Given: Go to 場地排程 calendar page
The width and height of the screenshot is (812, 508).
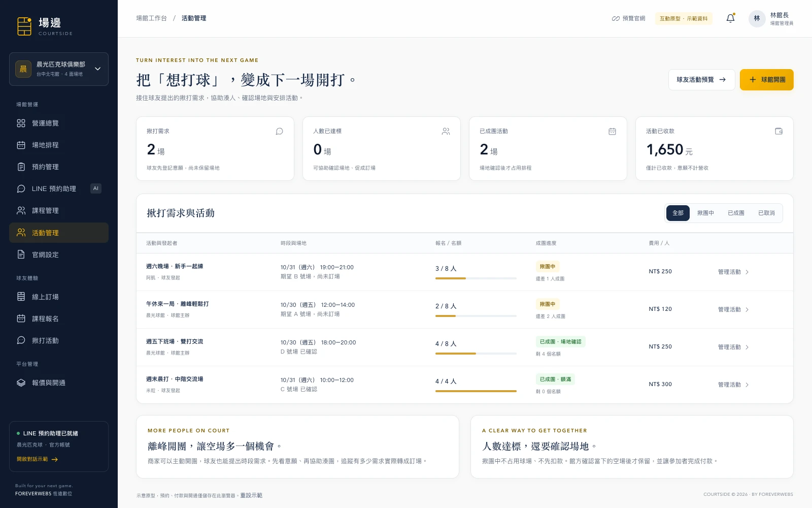Looking at the screenshot, I should tap(59, 145).
